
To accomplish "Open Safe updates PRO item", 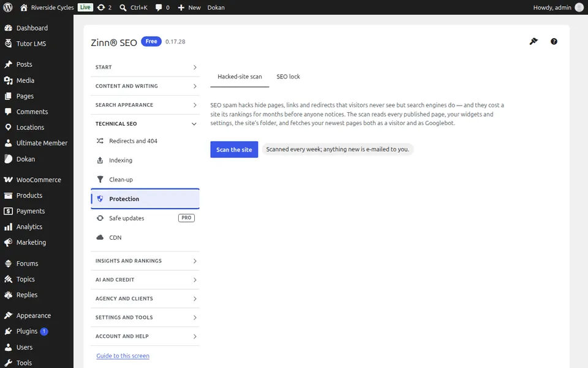I will 145,218.
